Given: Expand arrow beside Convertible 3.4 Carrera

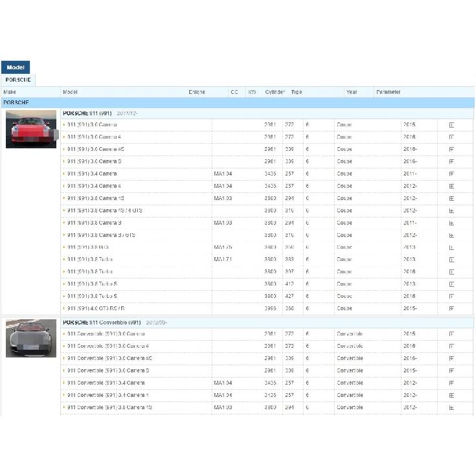Looking at the screenshot, I should pyautogui.click(x=64, y=383).
